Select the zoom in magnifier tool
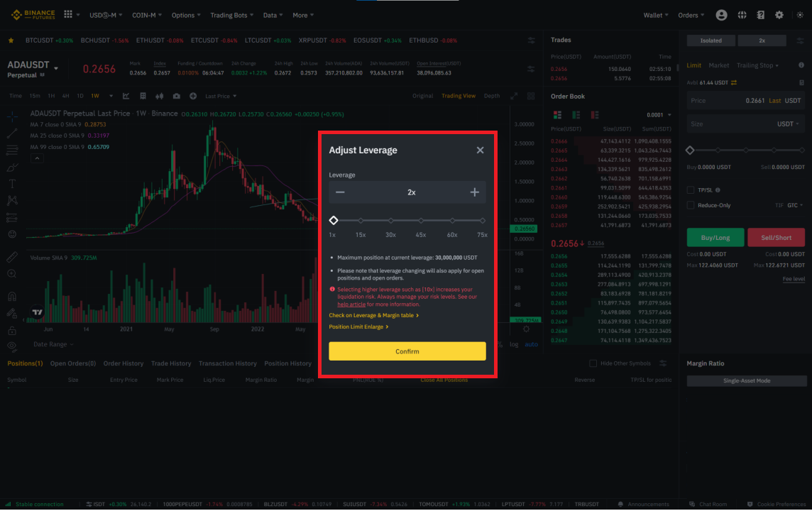Viewport: 812px width, 511px height. click(x=12, y=274)
